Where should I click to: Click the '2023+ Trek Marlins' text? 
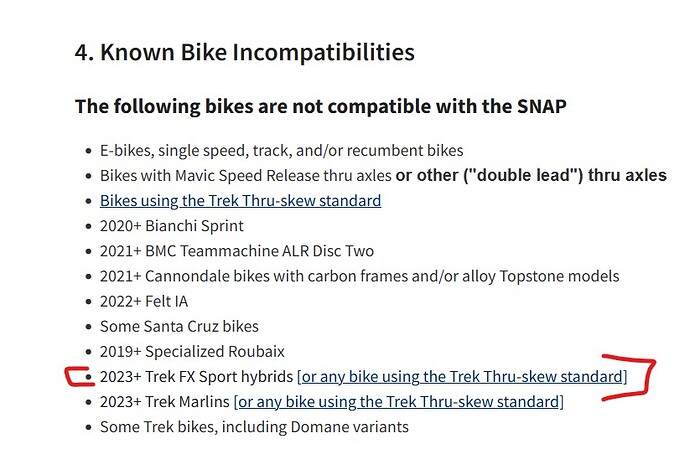(165, 402)
